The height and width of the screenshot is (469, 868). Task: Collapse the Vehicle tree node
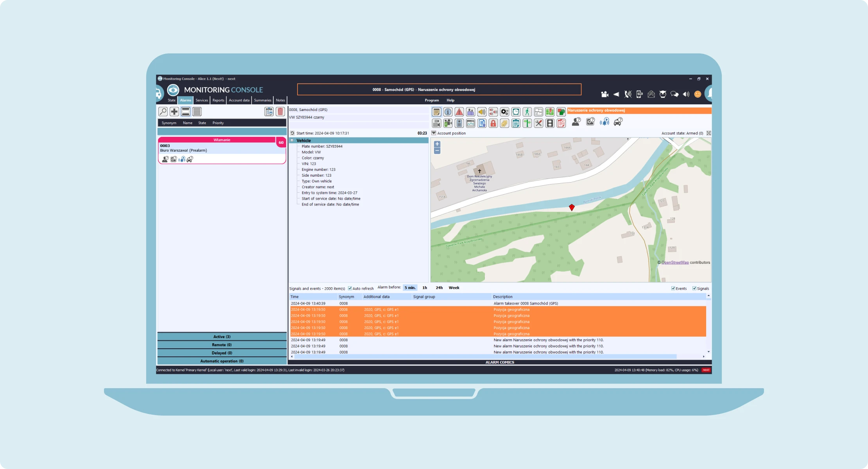(292, 140)
